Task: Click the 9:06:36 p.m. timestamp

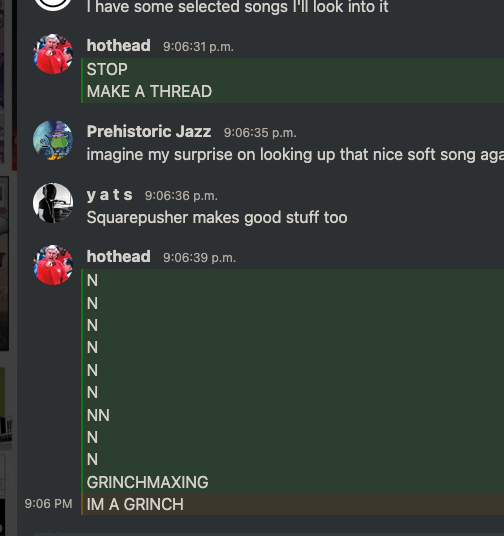Action: tap(181, 196)
